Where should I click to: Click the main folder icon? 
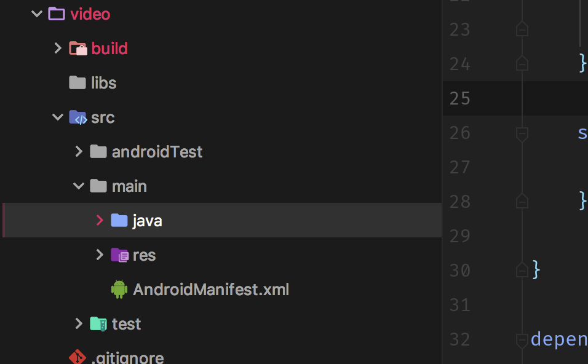[98, 186]
